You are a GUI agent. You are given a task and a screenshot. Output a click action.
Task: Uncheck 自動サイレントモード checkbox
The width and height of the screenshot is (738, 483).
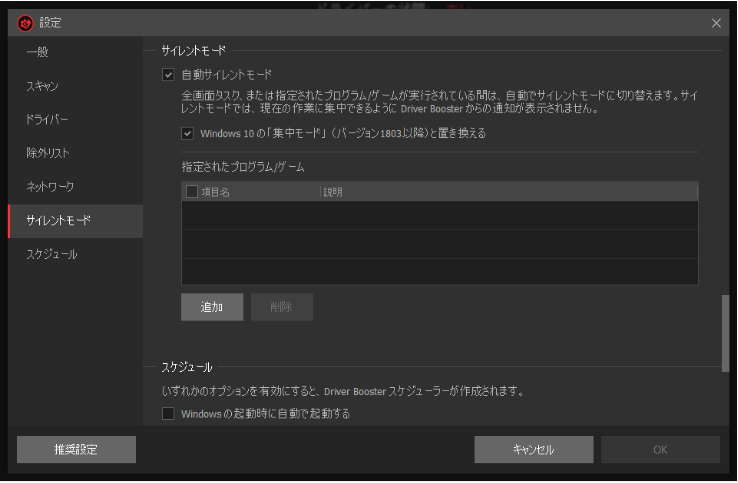(168, 74)
